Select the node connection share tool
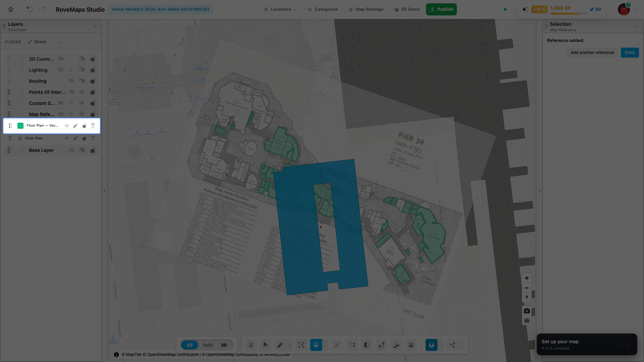This screenshot has height=362, width=644. (452, 345)
